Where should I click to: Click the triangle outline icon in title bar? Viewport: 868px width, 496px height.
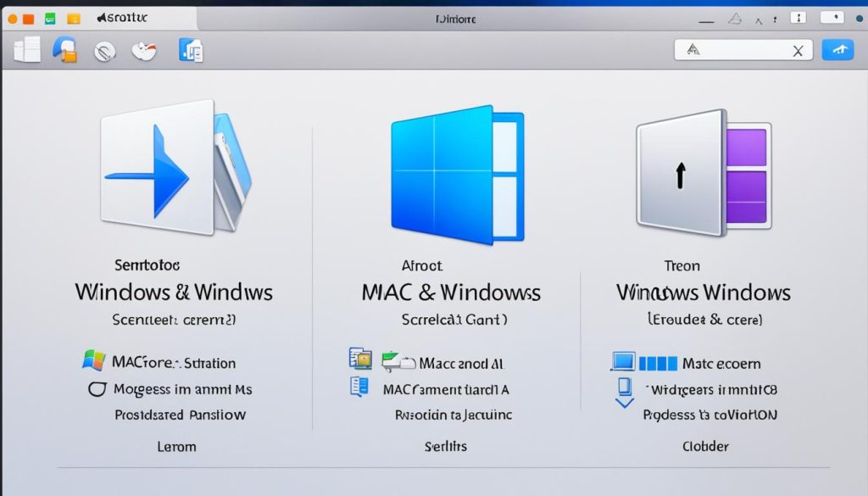pos(735,20)
